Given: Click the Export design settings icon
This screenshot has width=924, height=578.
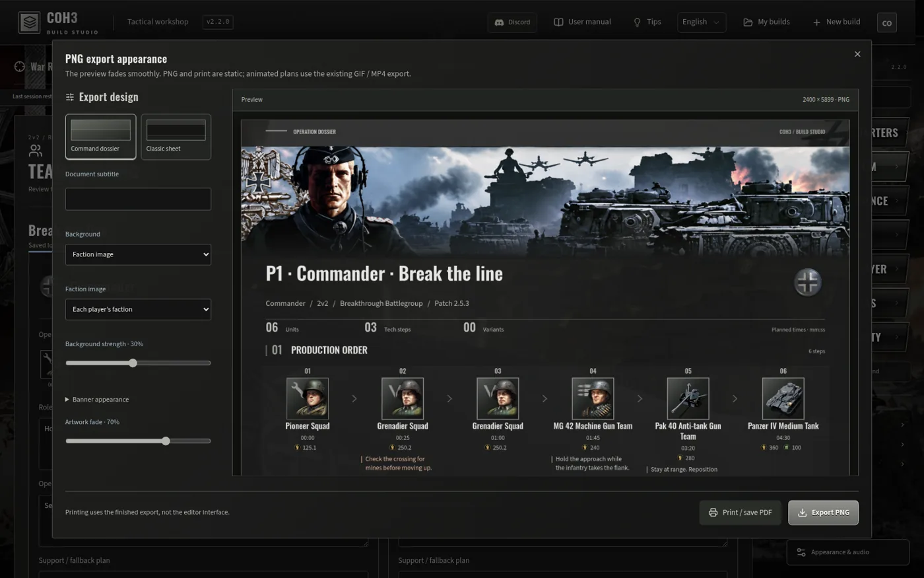Looking at the screenshot, I should pos(70,97).
